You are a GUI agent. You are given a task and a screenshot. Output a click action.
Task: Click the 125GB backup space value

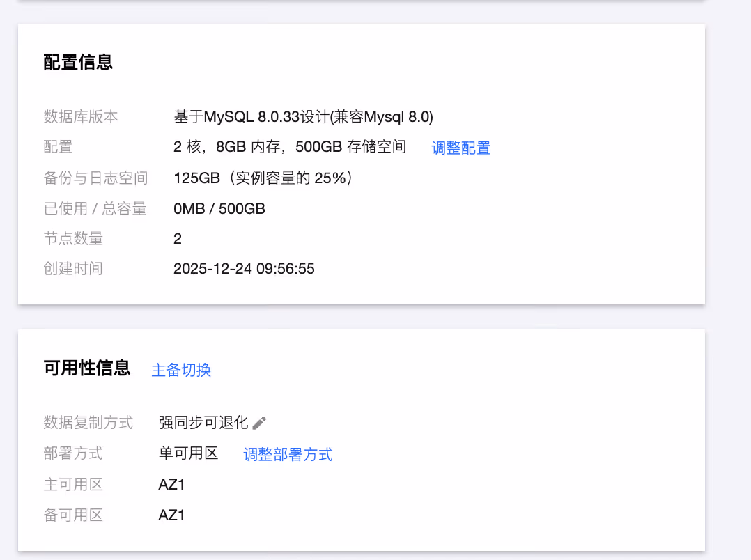[264, 178]
